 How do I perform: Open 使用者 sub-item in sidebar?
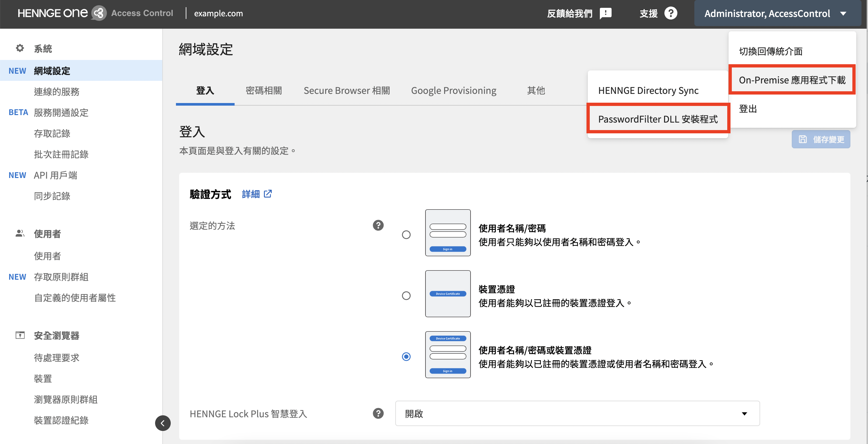pyautogui.click(x=47, y=256)
